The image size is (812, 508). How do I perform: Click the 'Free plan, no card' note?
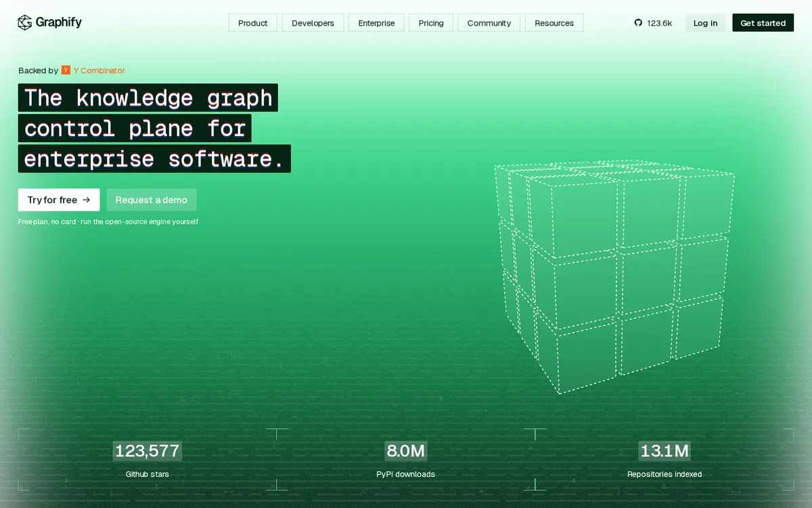(108, 221)
